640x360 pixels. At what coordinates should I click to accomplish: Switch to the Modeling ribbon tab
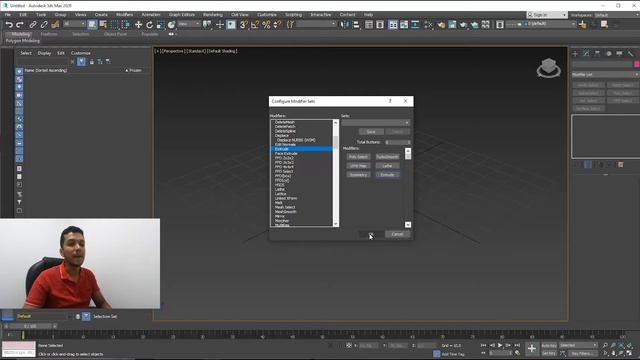[x=21, y=34]
